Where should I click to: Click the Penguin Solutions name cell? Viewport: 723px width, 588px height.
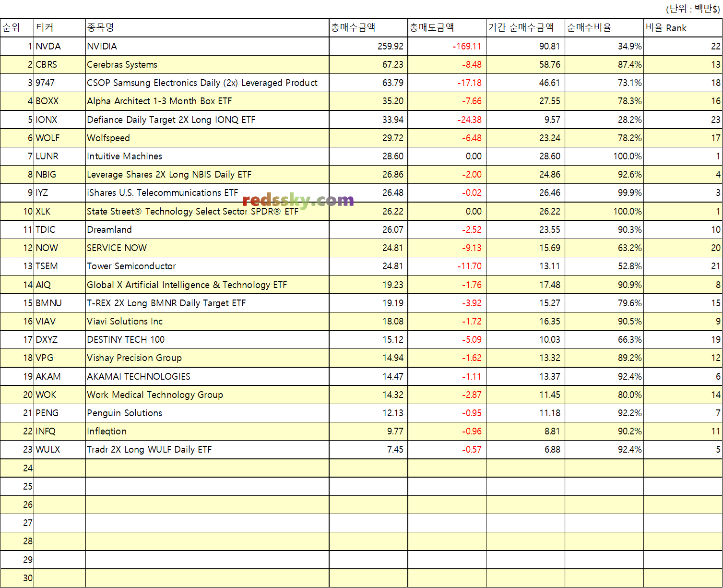tap(207, 413)
